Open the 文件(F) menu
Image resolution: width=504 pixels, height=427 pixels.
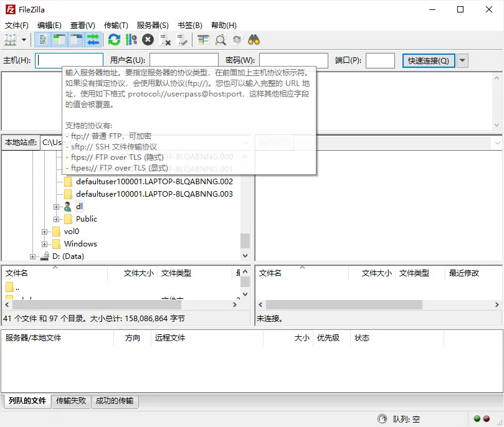17,25
